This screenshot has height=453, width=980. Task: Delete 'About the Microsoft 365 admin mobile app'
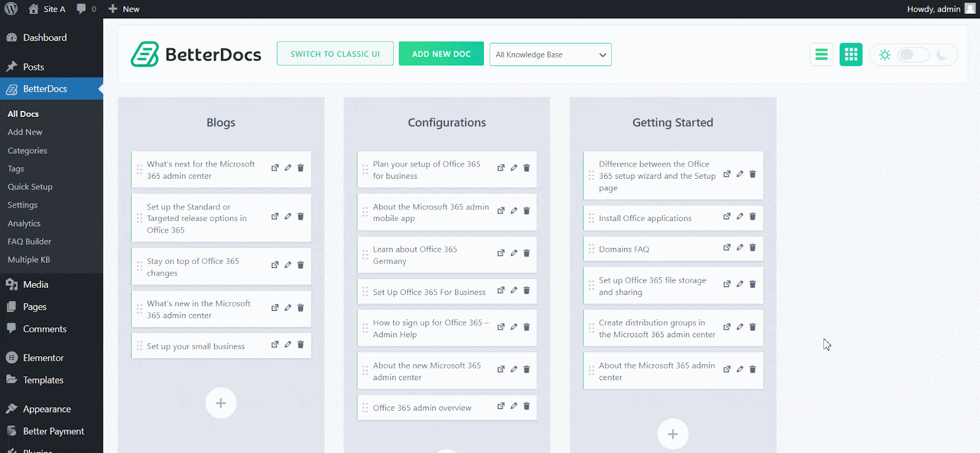(527, 211)
